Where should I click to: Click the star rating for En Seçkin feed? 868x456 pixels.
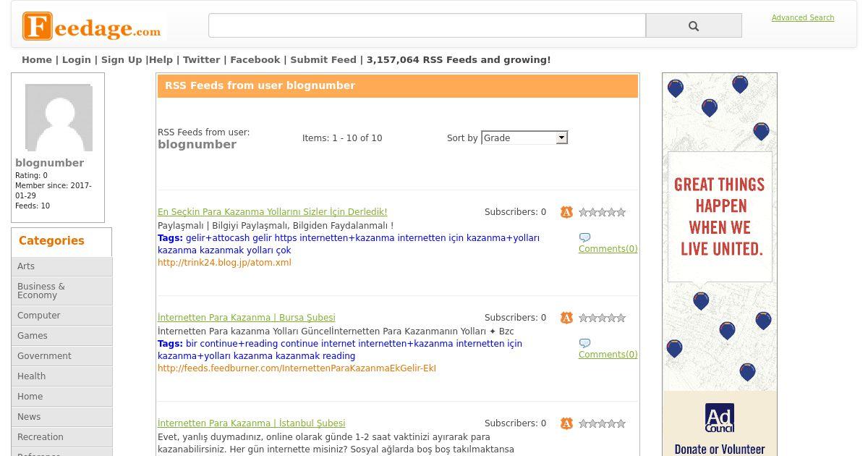602,212
